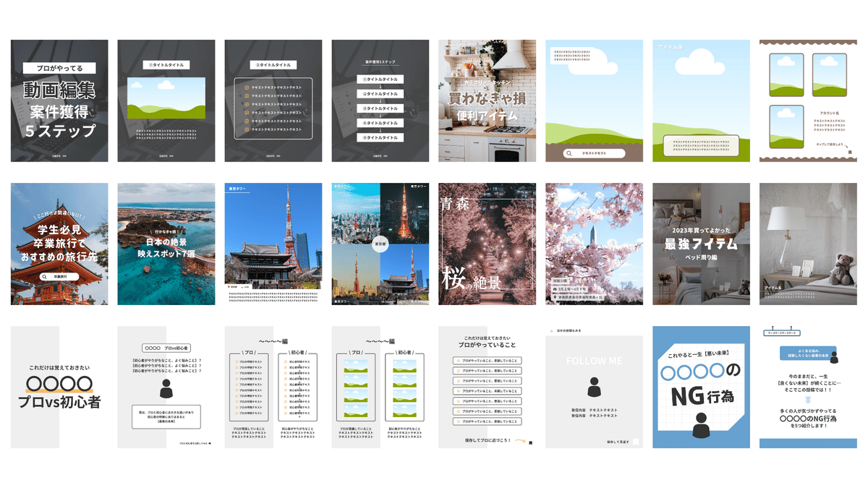Click the person silhouette on NG行為 cover
The width and height of the screenshot is (868, 488).
pos(701,424)
